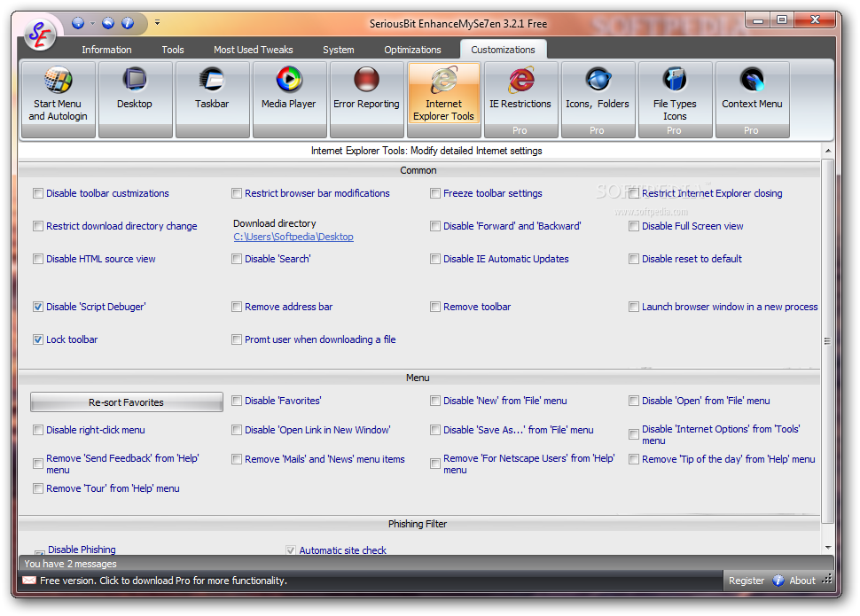Open the IE Restrictions Pro section
Viewport: 860px width, 616px height.
pos(520,99)
